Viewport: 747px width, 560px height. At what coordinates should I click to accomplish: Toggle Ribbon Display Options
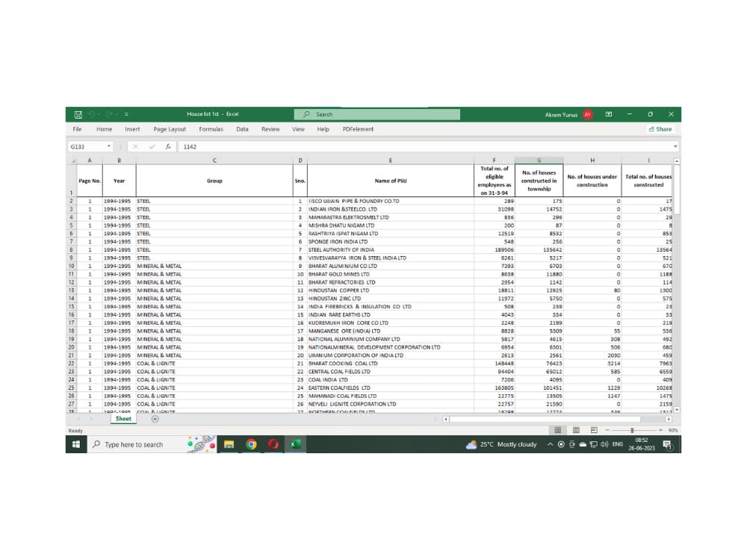609,113
